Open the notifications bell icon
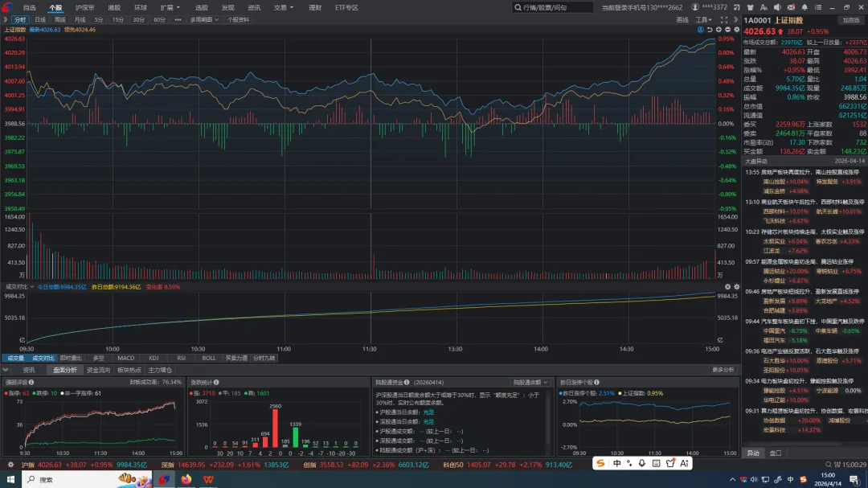The image size is (868, 488). tap(805, 7)
